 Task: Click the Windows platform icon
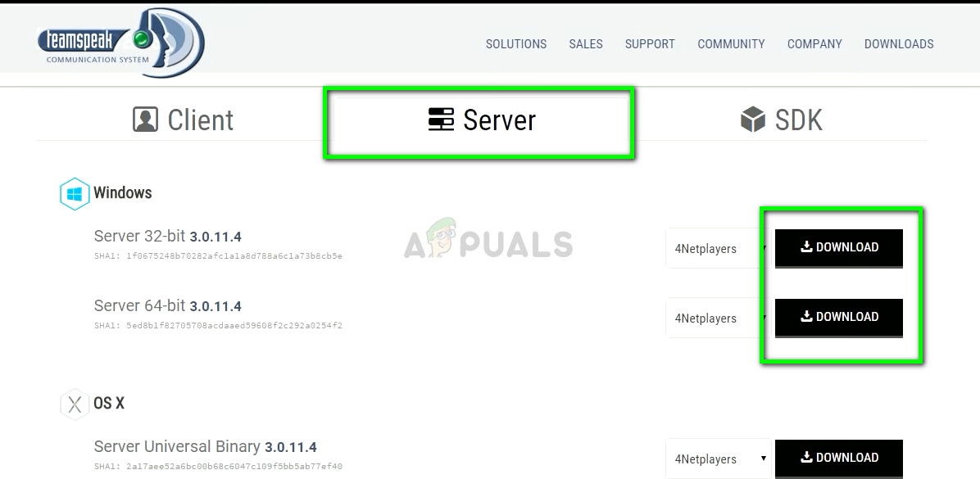click(75, 193)
